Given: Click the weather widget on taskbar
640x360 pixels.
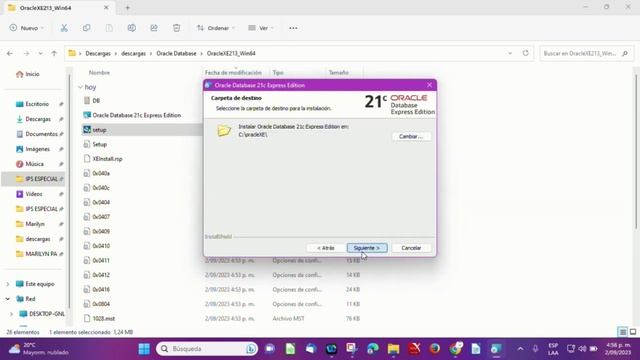Looking at the screenshot, I should (39, 349).
